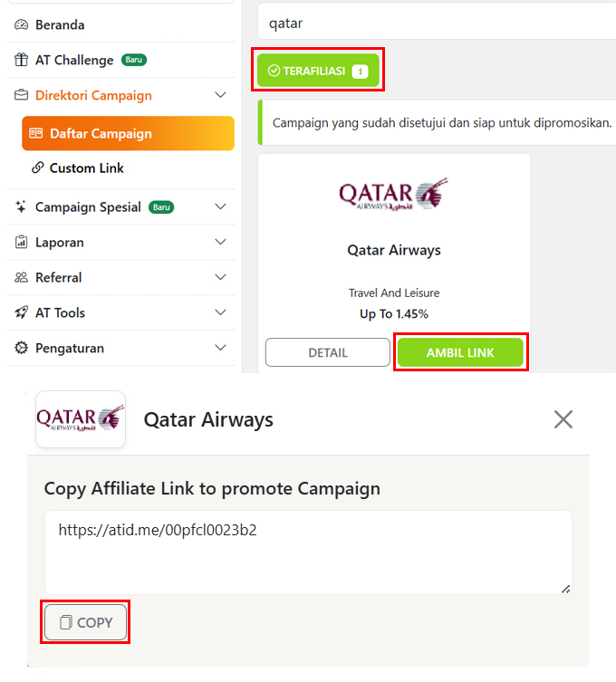Click the Laporan chart icon
The width and height of the screenshot is (616, 682).
22,243
